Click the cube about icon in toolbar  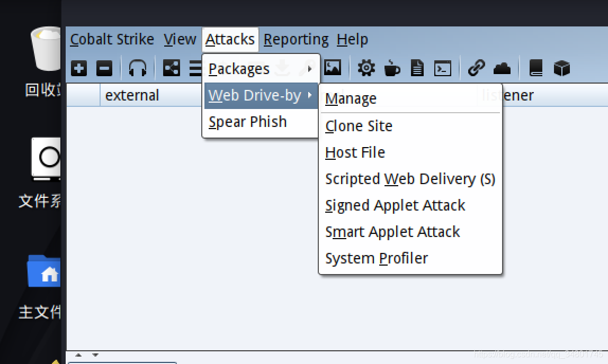[x=562, y=69]
